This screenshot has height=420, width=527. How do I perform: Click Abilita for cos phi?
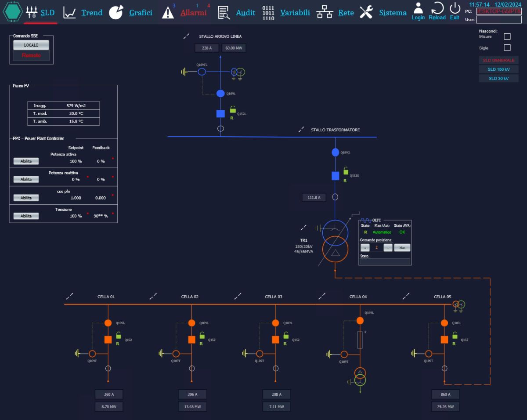tap(26, 198)
